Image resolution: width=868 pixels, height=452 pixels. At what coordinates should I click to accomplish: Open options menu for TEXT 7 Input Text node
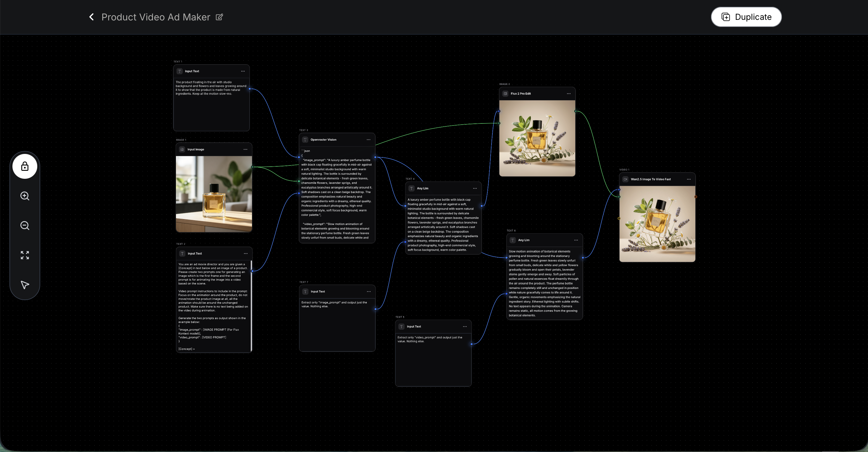tap(368, 292)
